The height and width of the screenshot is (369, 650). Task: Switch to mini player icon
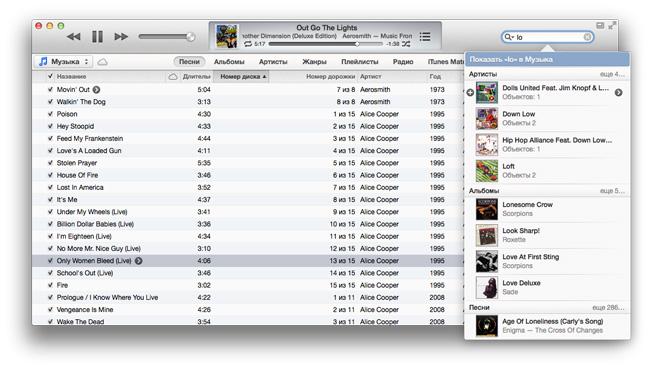pos(600,26)
